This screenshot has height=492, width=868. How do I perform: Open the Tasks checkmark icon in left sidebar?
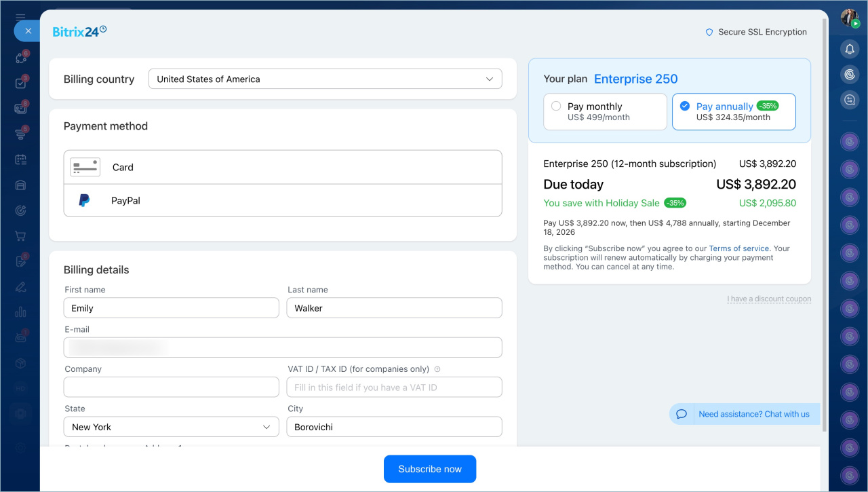pos(20,83)
